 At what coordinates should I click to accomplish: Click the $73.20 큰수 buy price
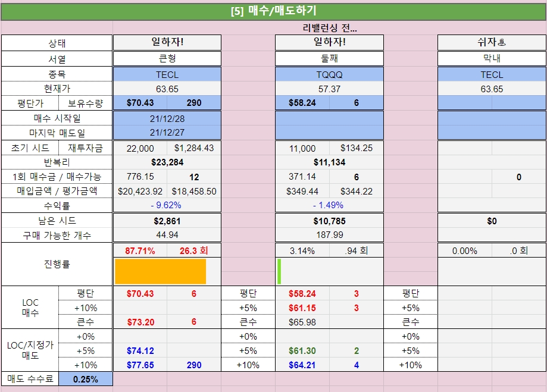140,322
